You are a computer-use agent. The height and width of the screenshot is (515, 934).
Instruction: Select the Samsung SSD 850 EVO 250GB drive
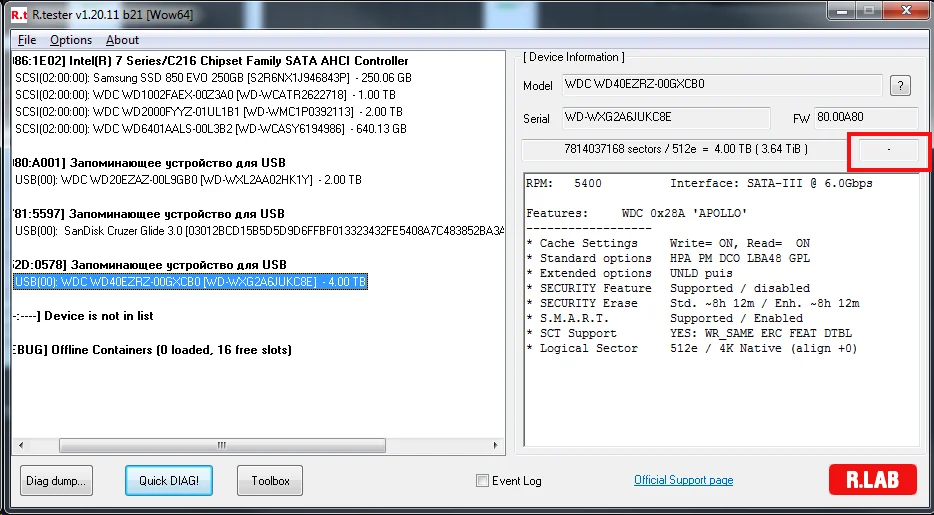coord(213,78)
